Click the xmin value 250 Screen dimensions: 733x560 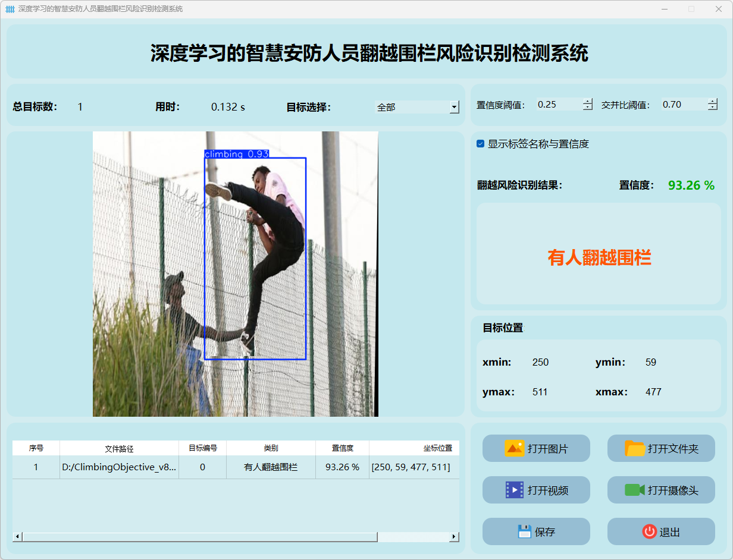click(x=541, y=362)
